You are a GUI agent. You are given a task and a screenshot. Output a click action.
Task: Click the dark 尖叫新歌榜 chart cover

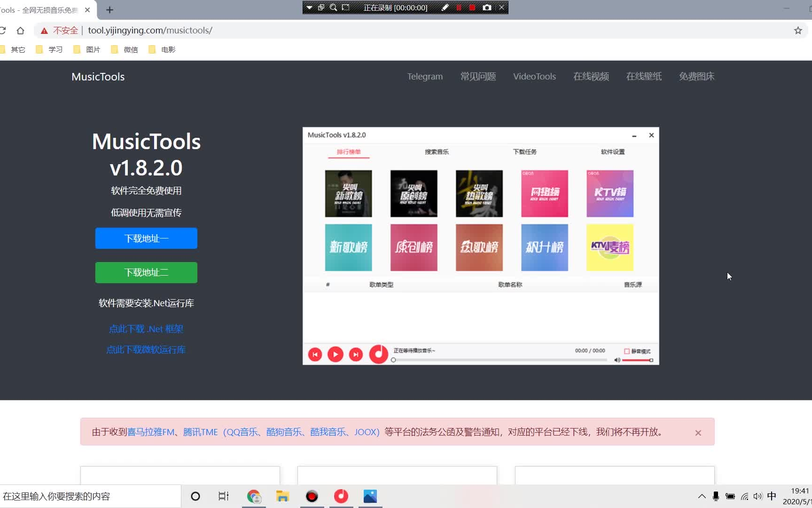click(348, 194)
